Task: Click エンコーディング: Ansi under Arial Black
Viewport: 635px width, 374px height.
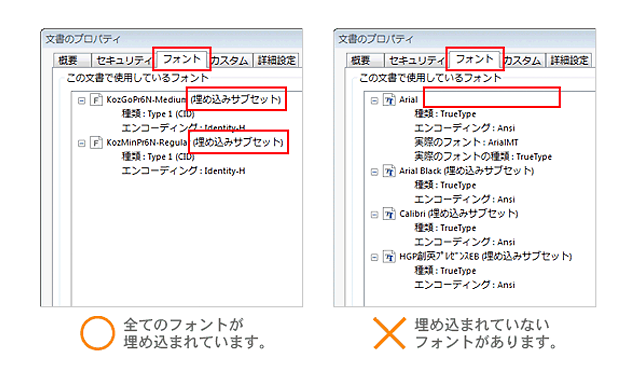Action: 465,199
